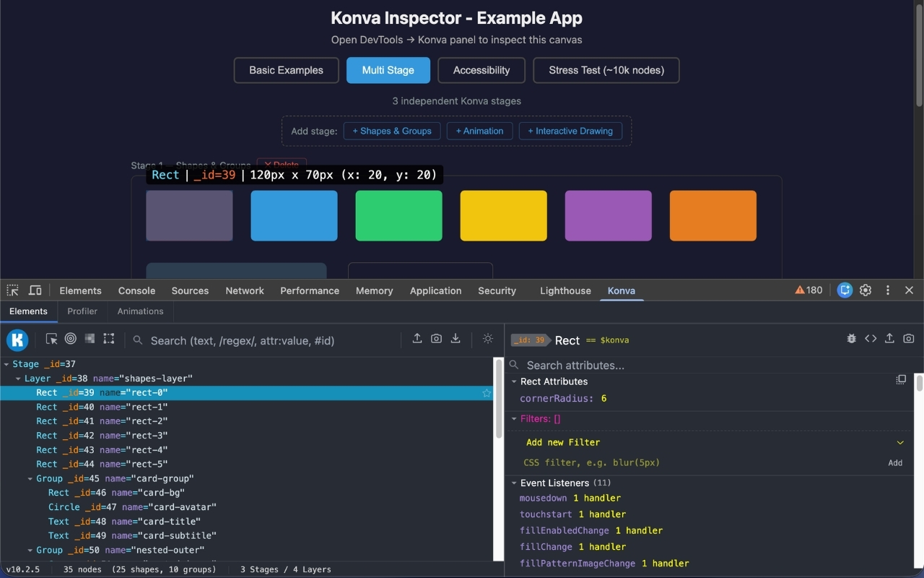Toggle the device toolbar icon
The image size is (924, 578).
(35, 290)
